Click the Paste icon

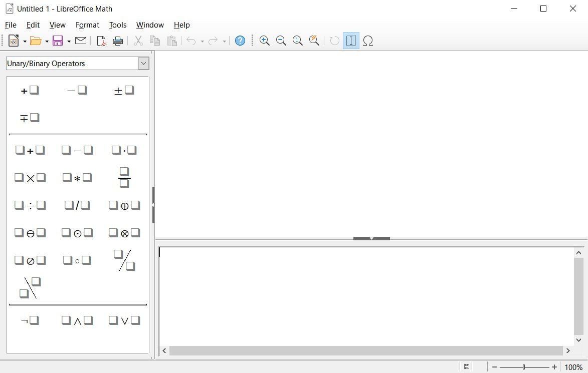pyautogui.click(x=172, y=41)
